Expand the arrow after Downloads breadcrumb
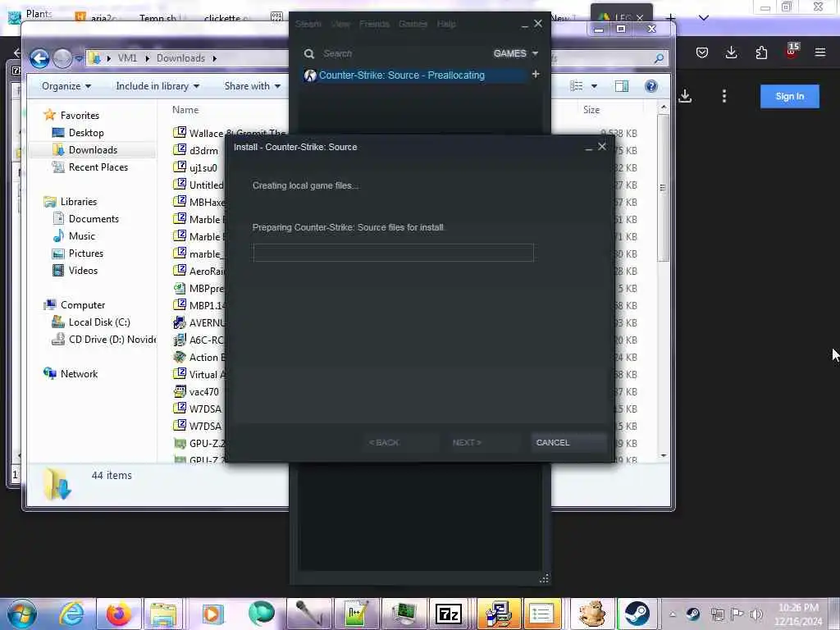 (x=214, y=58)
